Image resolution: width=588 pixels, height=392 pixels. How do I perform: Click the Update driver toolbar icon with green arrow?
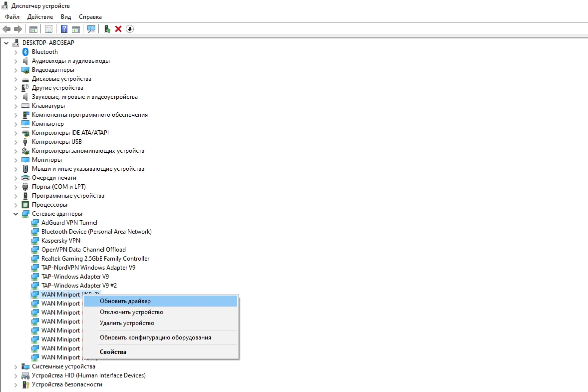107,29
